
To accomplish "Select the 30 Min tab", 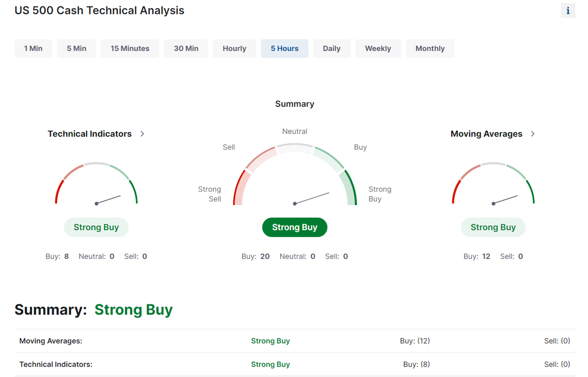I will (x=186, y=49).
